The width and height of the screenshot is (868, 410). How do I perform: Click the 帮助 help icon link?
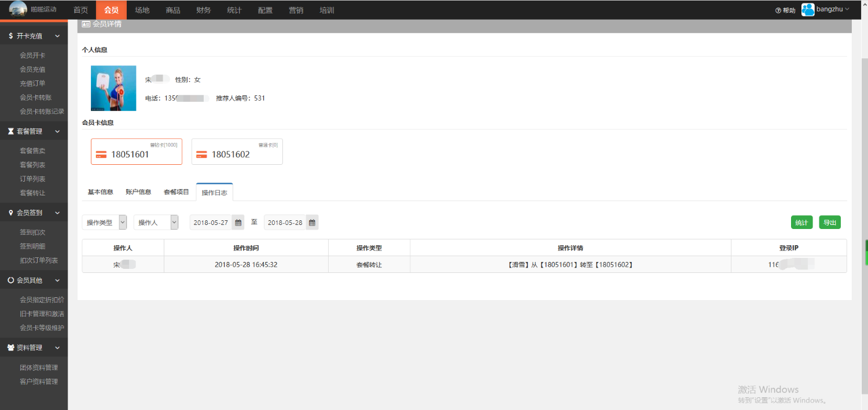785,10
